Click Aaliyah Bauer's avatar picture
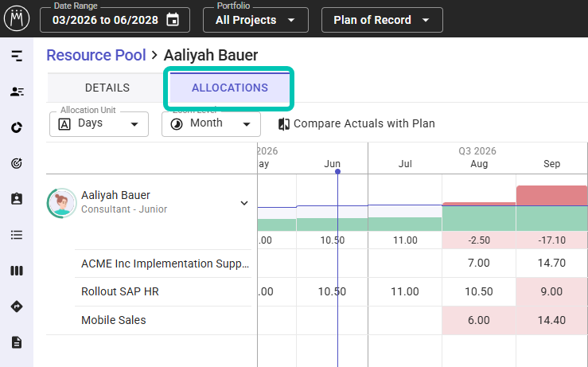The image size is (588, 367). tap(61, 203)
